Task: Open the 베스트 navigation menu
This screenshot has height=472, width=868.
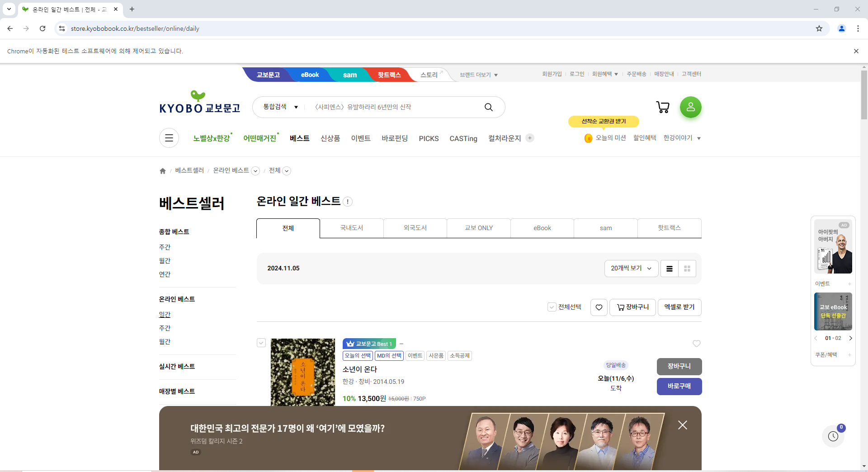Action: (x=299, y=138)
